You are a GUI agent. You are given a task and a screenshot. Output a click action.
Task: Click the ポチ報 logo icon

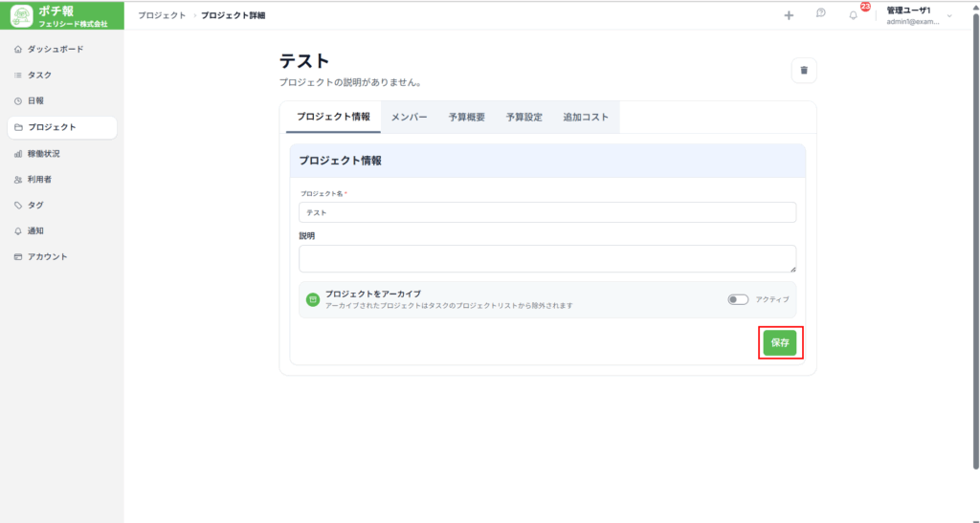click(22, 15)
